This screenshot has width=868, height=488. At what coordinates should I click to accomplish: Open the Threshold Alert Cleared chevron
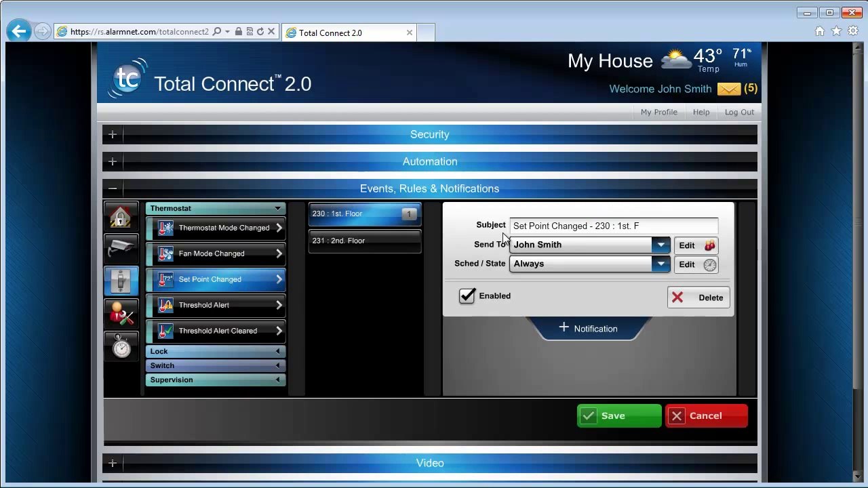279,331
